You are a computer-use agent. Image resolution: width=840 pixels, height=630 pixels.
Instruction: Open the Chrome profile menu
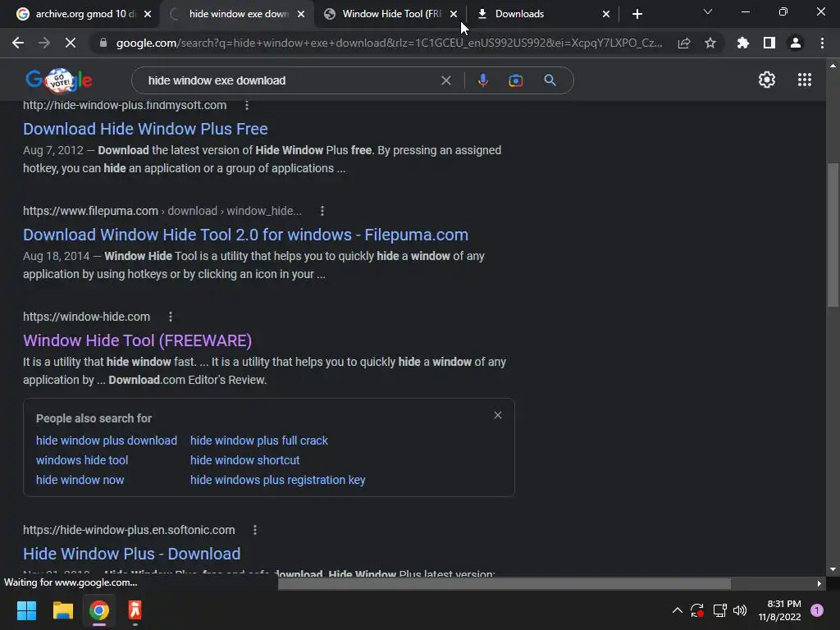pos(796,43)
